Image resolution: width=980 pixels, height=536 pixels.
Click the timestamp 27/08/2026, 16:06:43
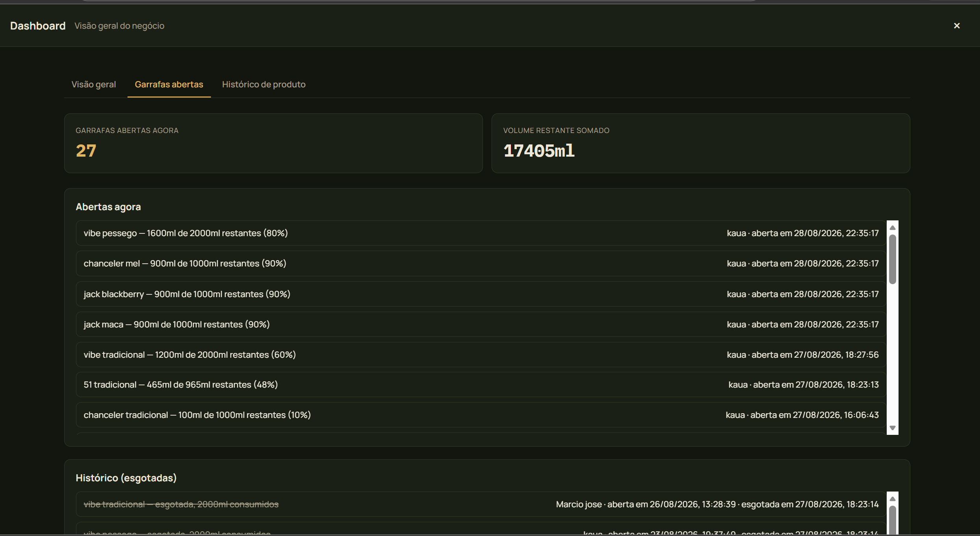[836, 415]
